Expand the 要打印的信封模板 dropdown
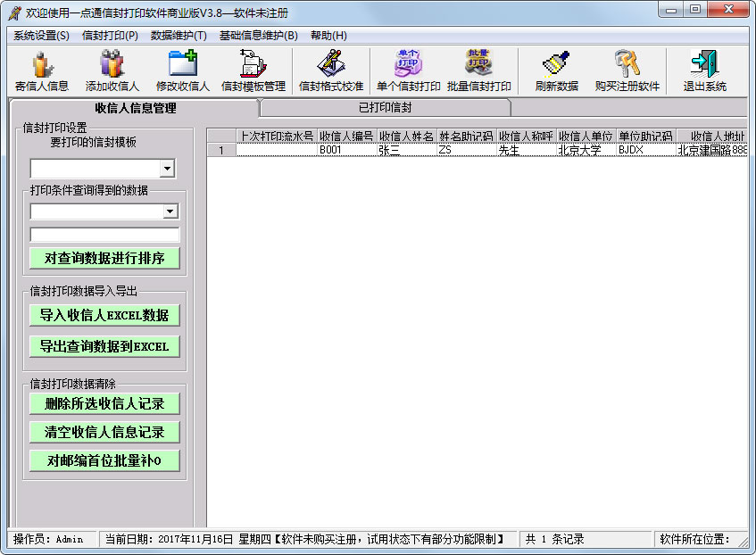This screenshot has width=756, height=555. (167, 169)
